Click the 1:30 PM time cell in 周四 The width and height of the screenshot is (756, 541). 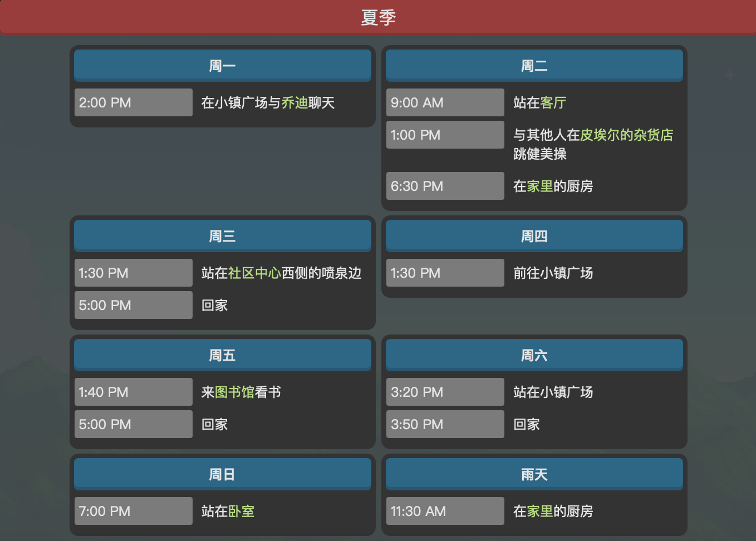coord(445,273)
